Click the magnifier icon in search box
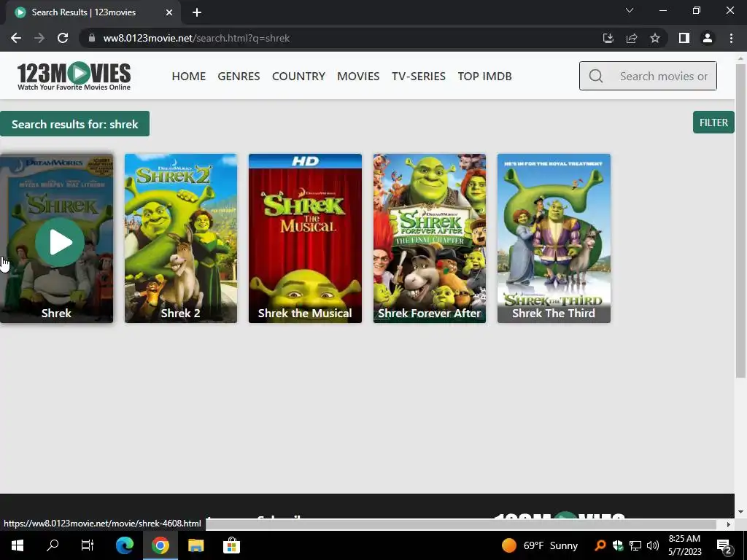Image resolution: width=747 pixels, height=560 pixels. click(x=595, y=76)
